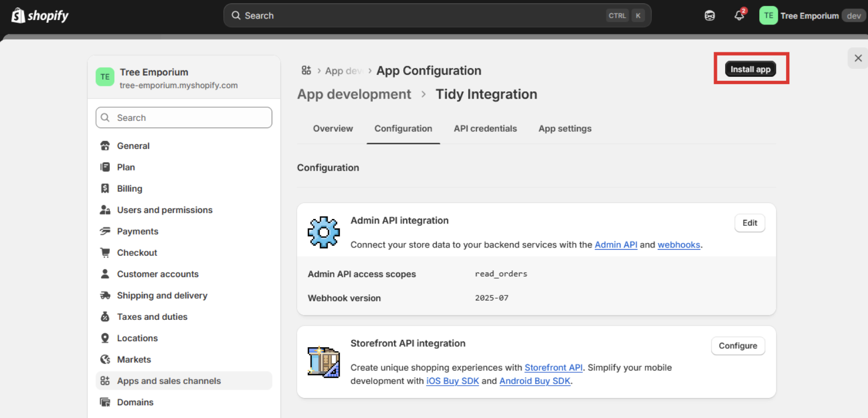The width and height of the screenshot is (868, 418).
Task: Click the Shopify logo
Action: (40, 16)
